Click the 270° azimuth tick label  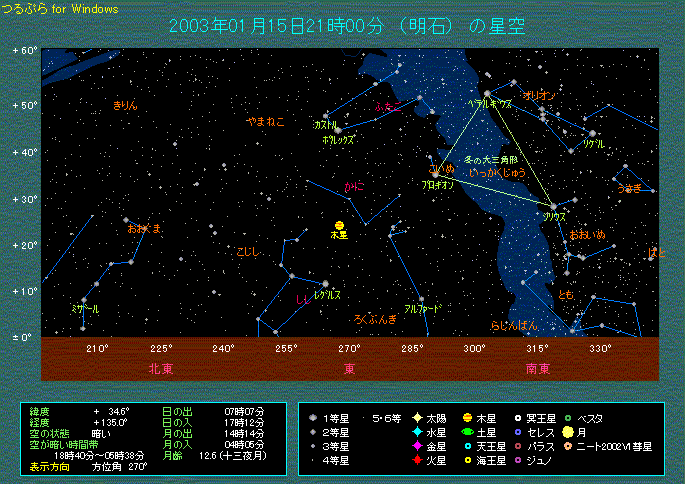coord(349,349)
